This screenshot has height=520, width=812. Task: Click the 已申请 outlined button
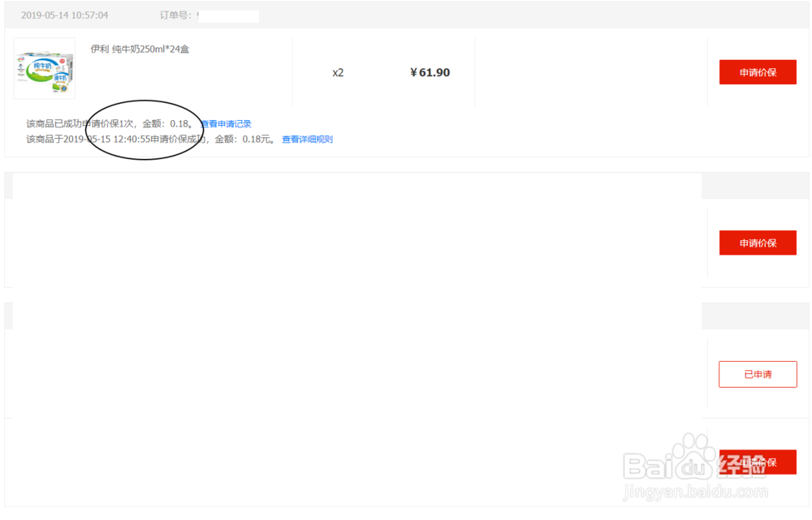pos(758,374)
